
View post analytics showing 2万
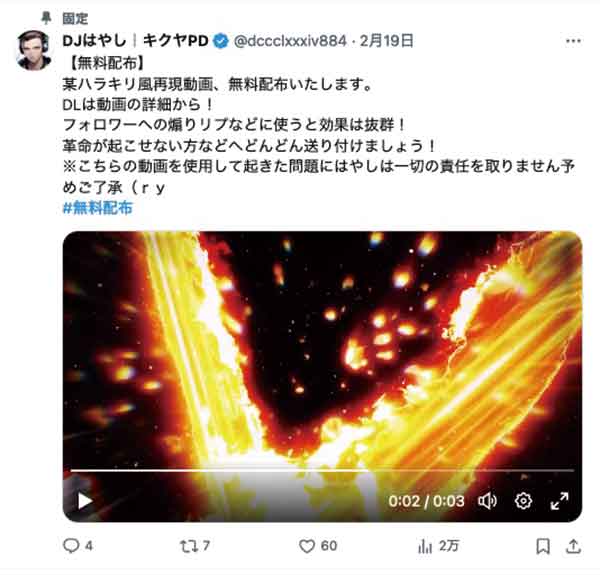[438, 546]
